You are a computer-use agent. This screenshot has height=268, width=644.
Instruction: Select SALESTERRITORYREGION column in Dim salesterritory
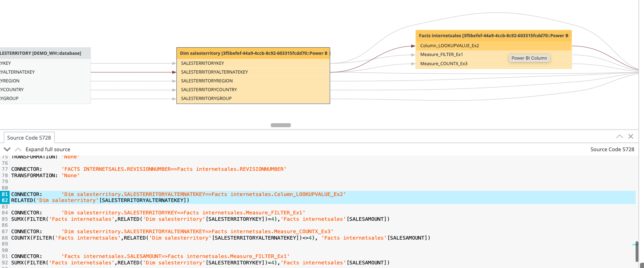tap(206, 81)
